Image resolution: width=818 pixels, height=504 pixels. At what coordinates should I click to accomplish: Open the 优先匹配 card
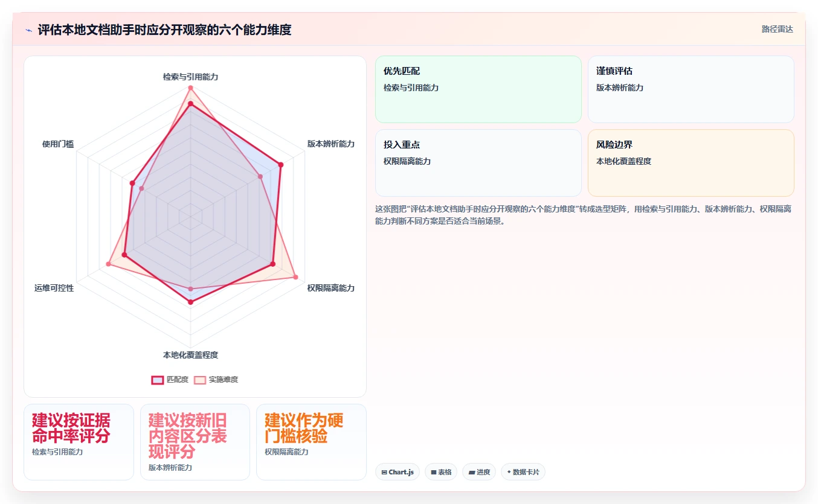(x=478, y=89)
